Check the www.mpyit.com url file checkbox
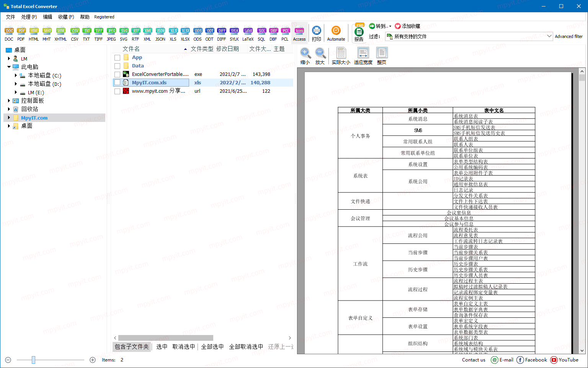This screenshot has width=588, height=368. tap(118, 91)
